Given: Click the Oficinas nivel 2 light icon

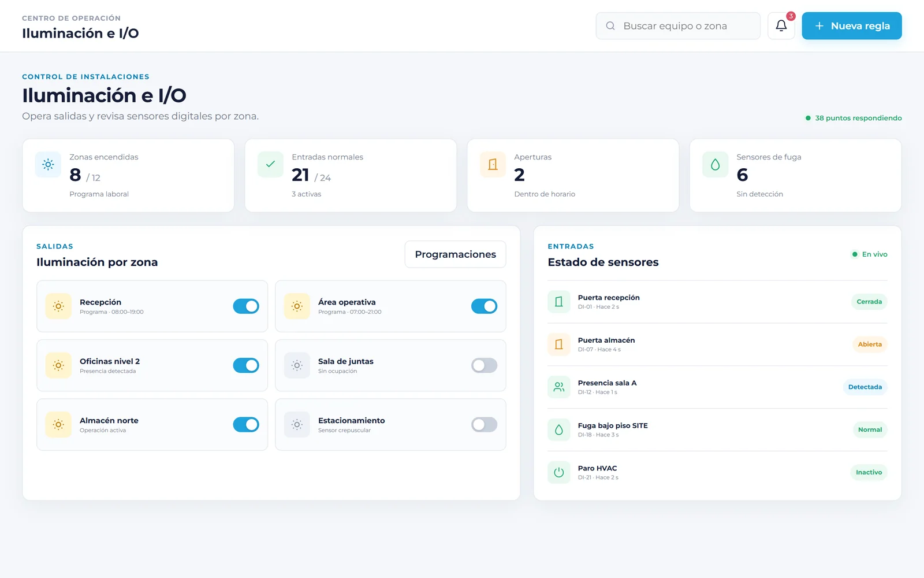Looking at the screenshot, I should 58,365.
